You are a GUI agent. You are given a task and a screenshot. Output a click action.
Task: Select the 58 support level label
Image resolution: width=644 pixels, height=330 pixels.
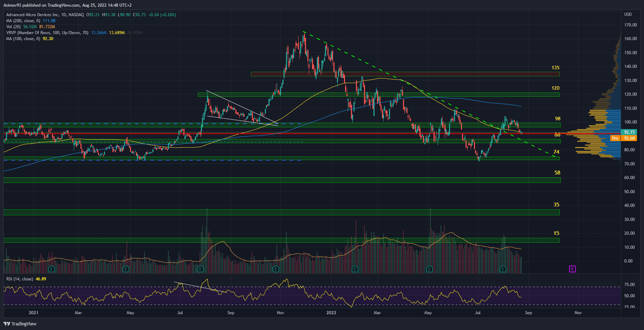(557, 173)
